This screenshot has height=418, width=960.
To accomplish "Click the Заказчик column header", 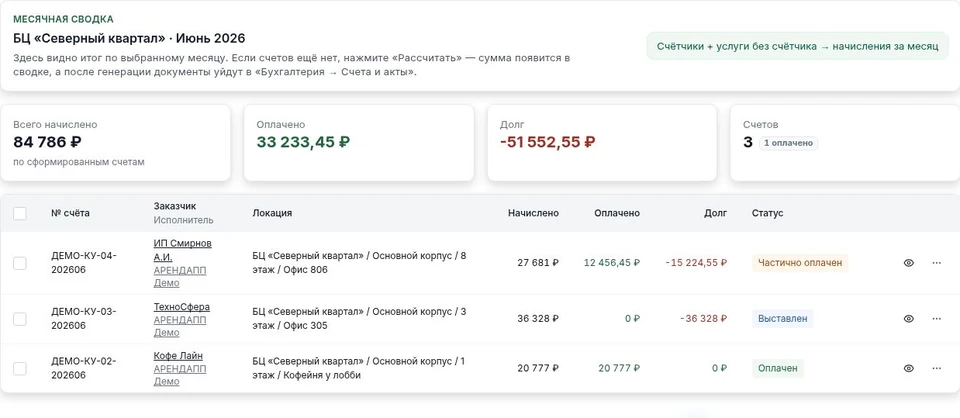I will [x=175, y=206].
